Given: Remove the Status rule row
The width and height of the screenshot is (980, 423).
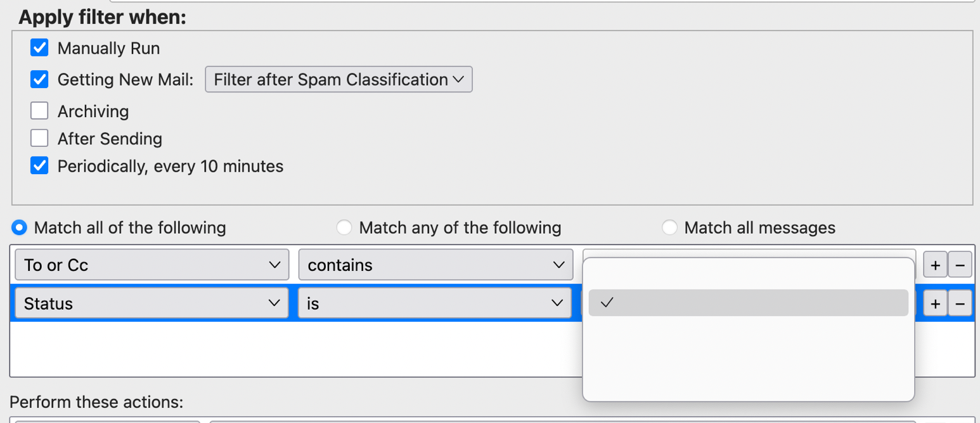Looking at the screenshot, I should pyautogui.click(x=960, y=304).
